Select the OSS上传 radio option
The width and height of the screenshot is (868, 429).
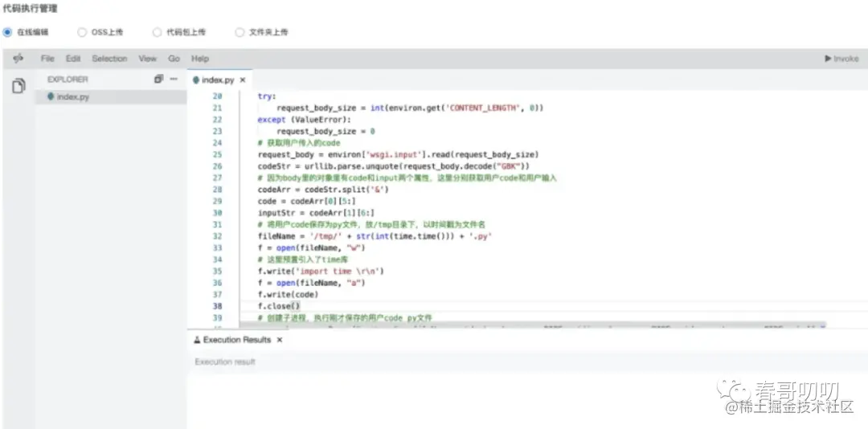[82, 32]
